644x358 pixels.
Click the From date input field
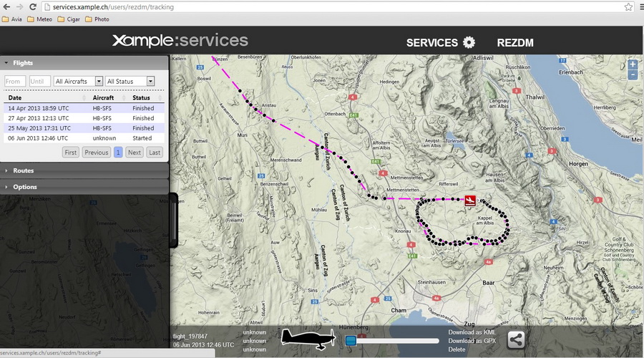click(15, 82)
